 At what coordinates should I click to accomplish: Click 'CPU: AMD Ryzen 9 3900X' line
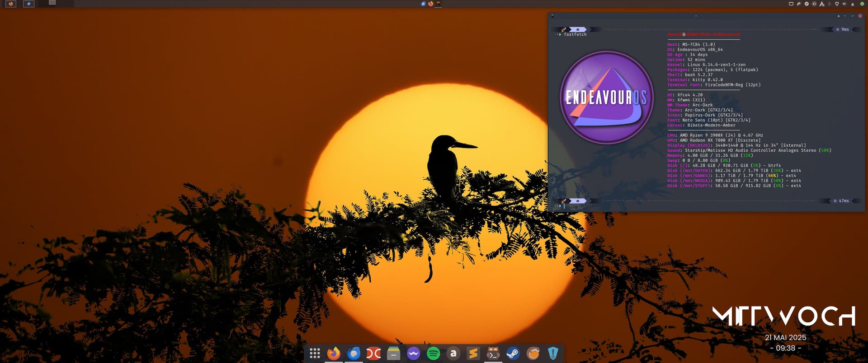(x=715, y=135)
